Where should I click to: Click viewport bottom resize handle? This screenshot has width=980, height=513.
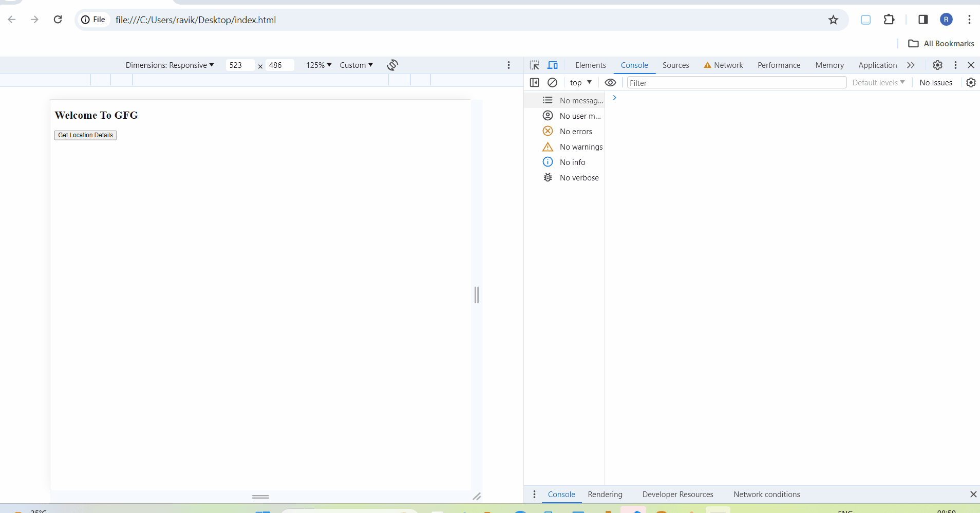point(260,497)
